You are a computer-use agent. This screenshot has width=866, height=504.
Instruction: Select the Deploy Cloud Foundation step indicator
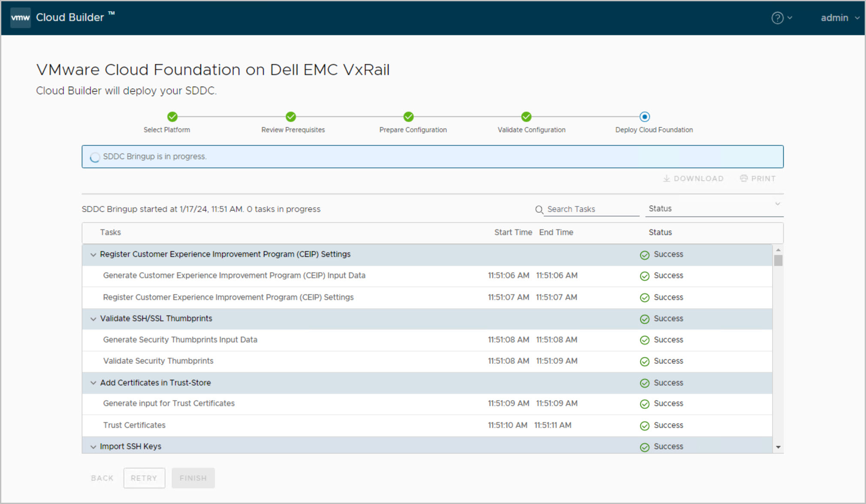pos(644,117)
